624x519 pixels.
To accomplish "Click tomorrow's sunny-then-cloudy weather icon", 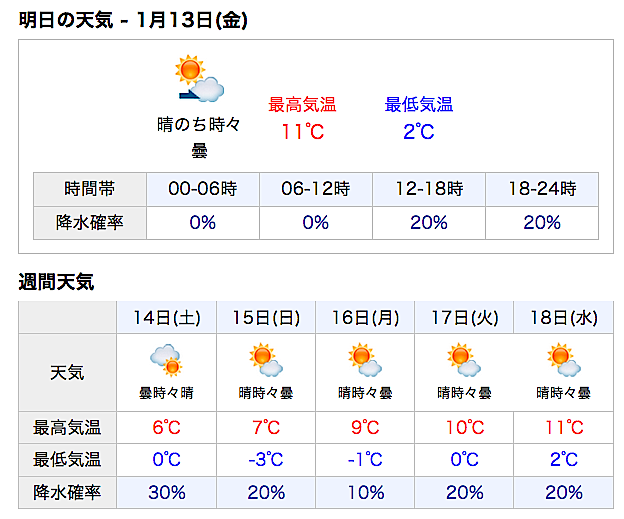I will 199,78.
